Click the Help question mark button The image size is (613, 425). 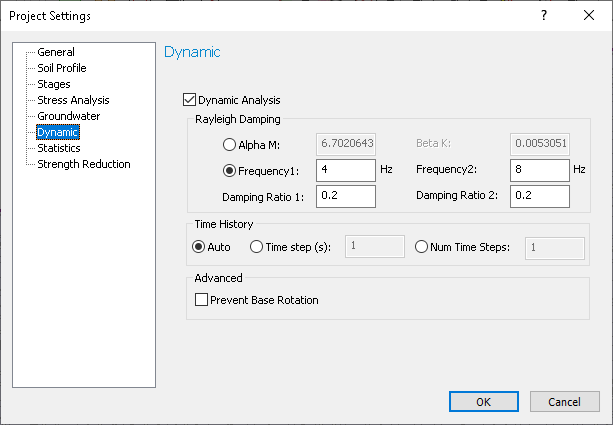543,15
